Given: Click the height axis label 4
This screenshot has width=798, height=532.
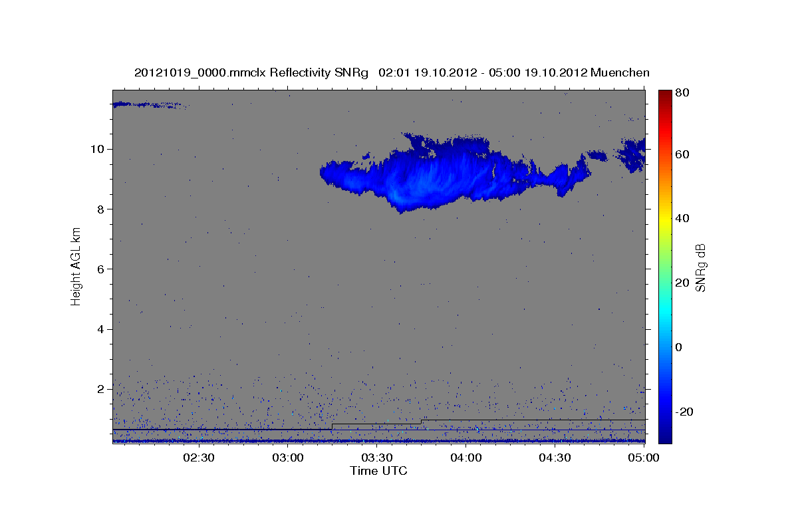Looking at the screenshot, I should click(x=102, y=329).
